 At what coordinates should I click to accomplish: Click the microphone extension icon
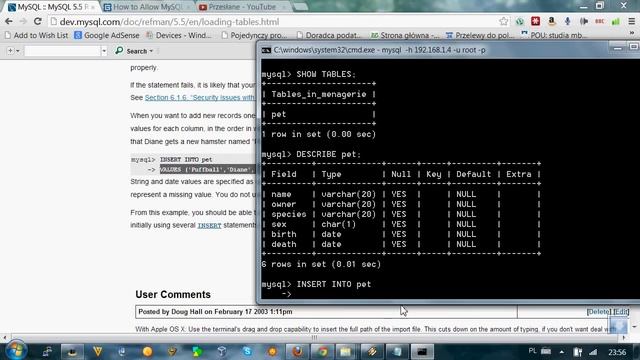[x=567, y=21]
